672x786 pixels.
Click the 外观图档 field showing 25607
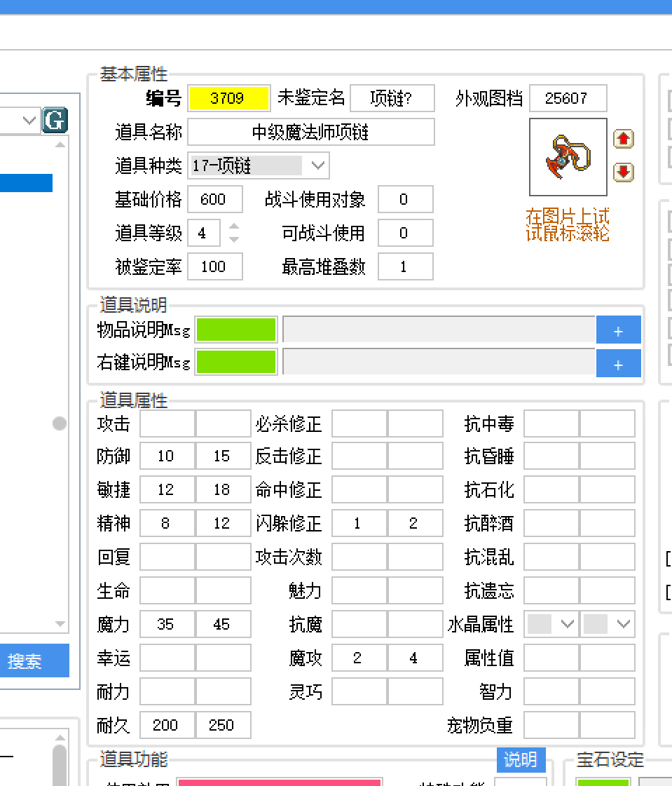point(568,98)
